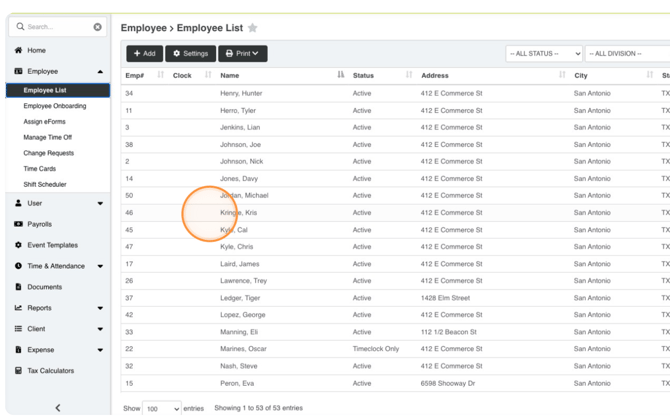
Task: Click the User person icon
Action: click(x=18, y=203)
